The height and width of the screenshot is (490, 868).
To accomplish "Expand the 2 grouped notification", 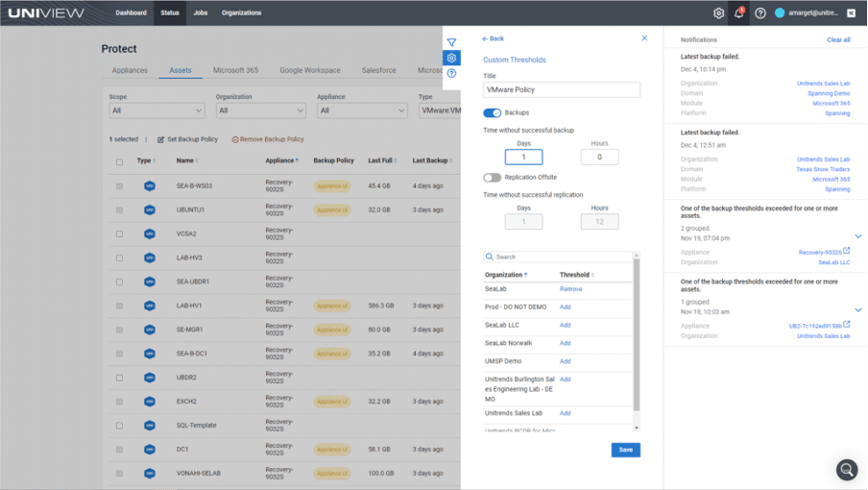I will pyautogui.click(x=858, y=236).
